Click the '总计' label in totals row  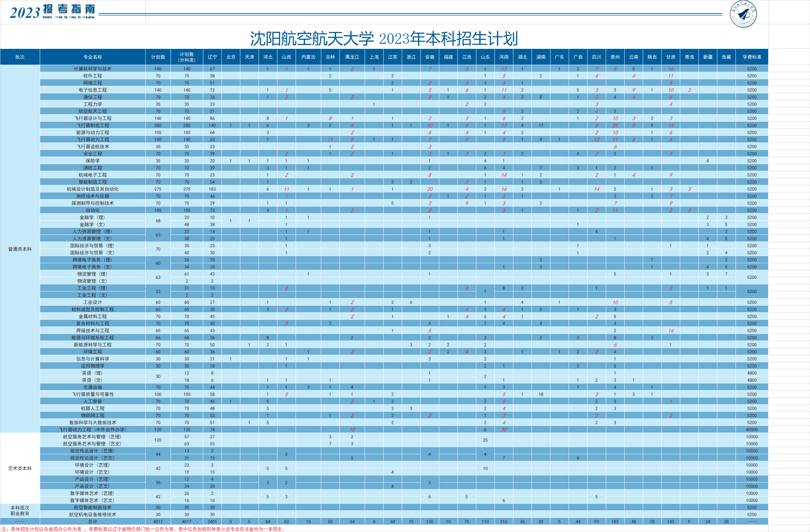point(93,522)
